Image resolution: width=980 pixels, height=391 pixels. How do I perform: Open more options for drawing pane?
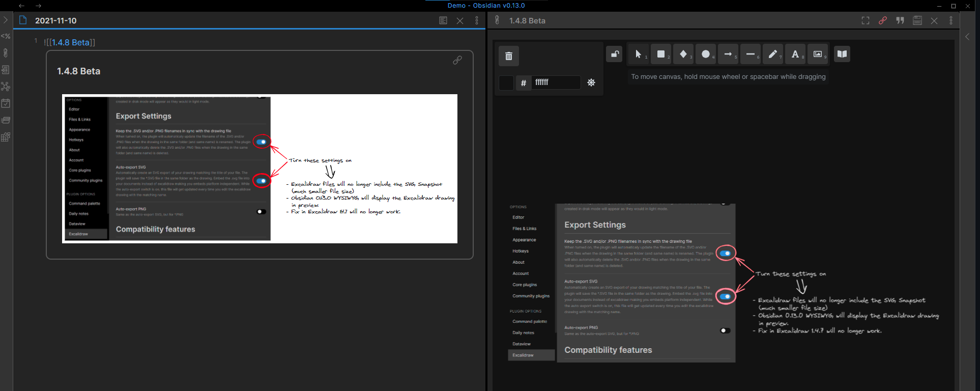951,20
